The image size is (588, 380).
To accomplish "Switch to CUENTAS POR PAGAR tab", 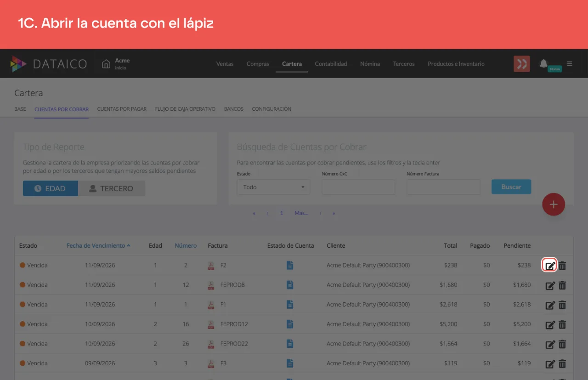I will [122, 109].
